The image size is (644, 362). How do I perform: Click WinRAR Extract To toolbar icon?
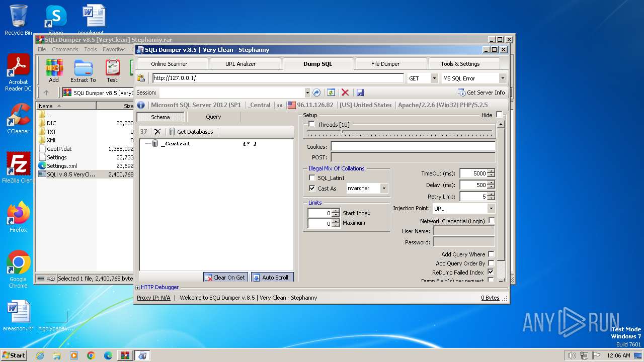coord(83,71)
